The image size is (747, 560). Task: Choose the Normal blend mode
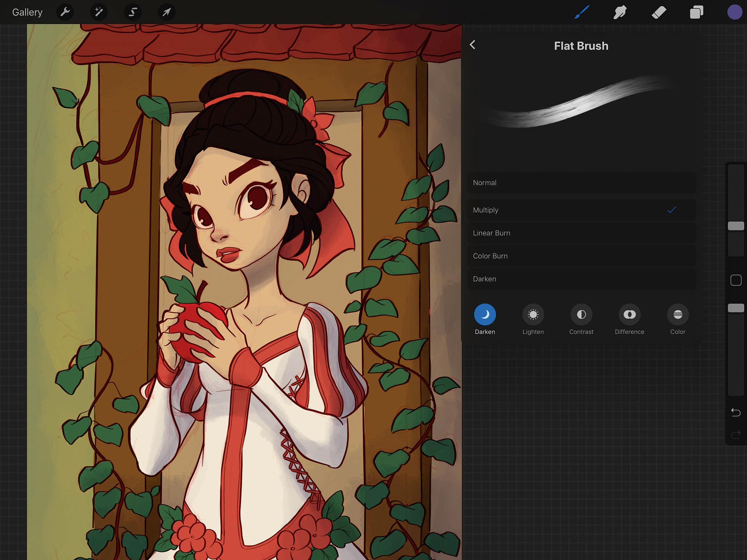581,183
